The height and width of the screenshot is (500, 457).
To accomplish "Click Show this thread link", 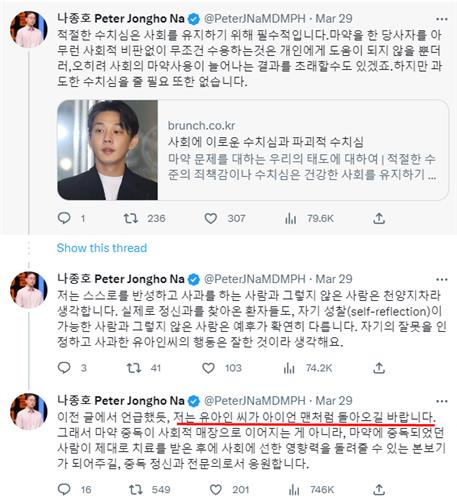I will point(102,248).
